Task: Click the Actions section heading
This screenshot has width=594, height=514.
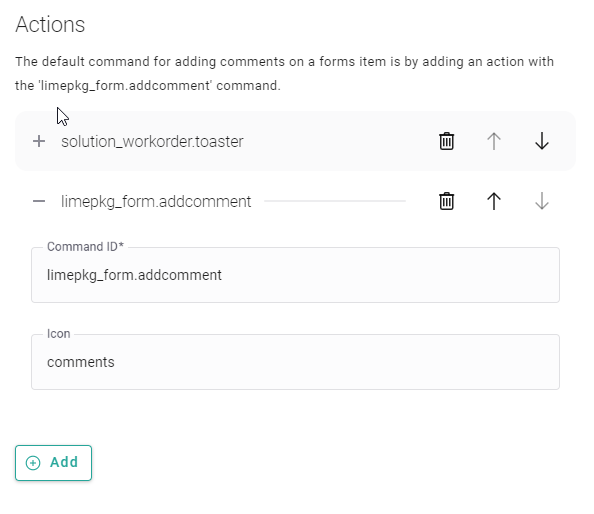Action: click(x=50, y=25)
